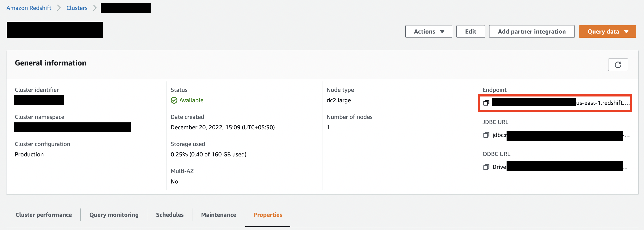
Task: Click Add partner integration button
Action: [532, 31]
